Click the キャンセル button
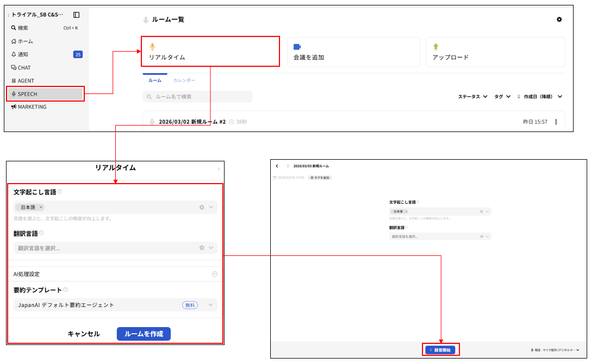Screen dimensions: 591x364 [84, 334]
